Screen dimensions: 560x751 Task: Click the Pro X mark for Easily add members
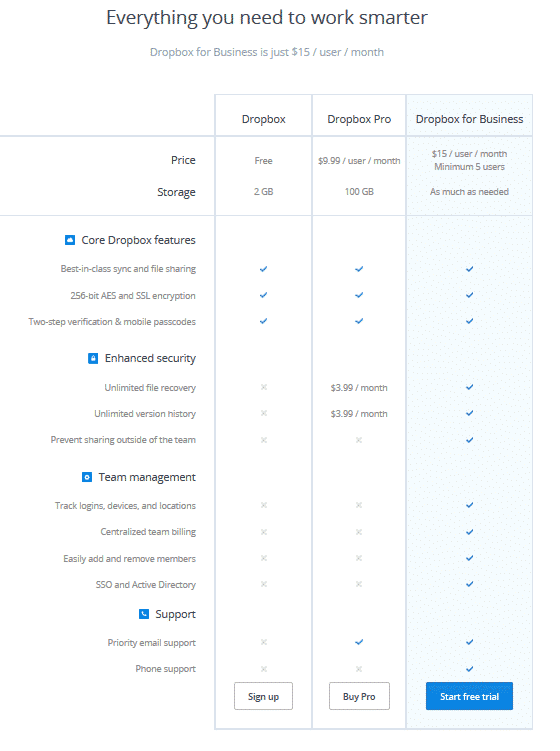[359, 558]
